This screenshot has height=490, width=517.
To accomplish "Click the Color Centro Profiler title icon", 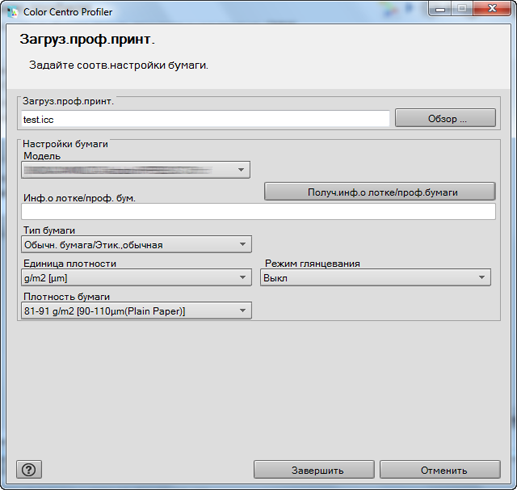I will pos(13,12).
